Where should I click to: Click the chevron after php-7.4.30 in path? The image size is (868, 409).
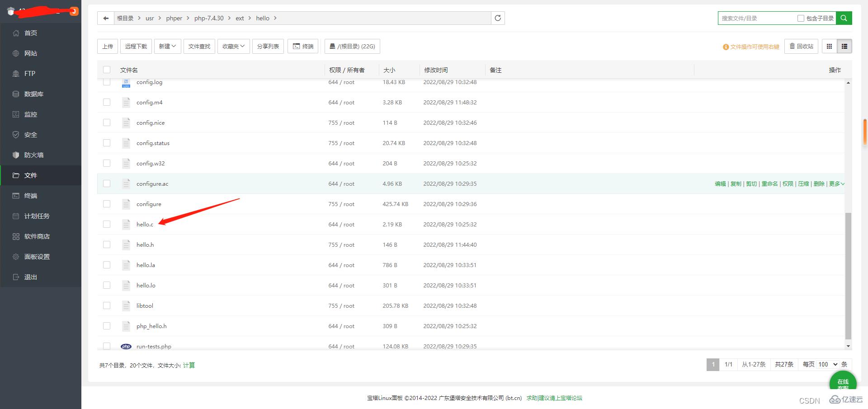pos(229,18)
